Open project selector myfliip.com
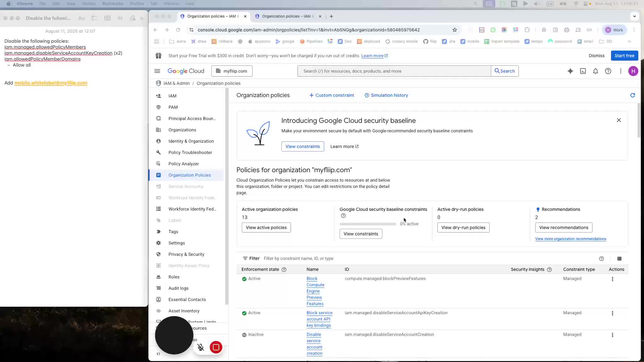 [232, 71]
